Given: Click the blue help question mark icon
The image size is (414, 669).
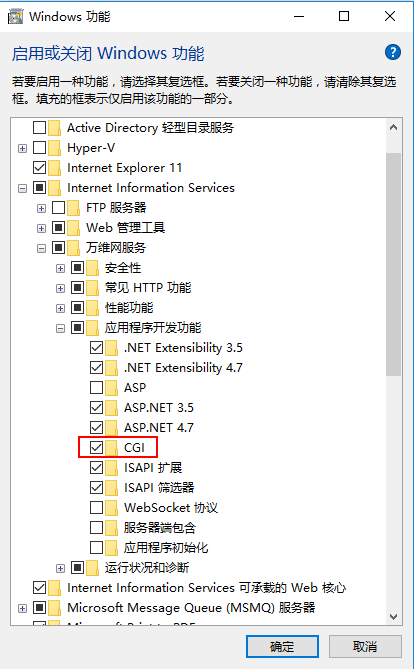Looking at the screenshot, I should point(393,52).
